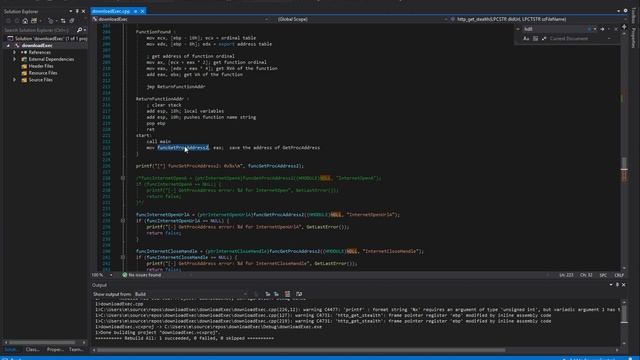The image size is (640, 360).
Task: Switch to the Team Explorer bottom tab
Action: pyautogui.click(x=76, y=349)
